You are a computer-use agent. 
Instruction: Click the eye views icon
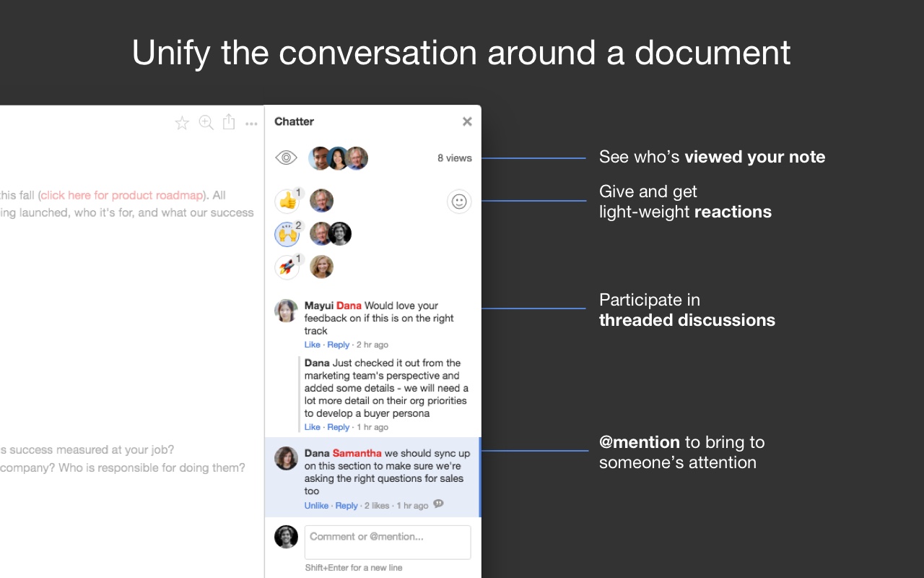click(x=287, y=158)
